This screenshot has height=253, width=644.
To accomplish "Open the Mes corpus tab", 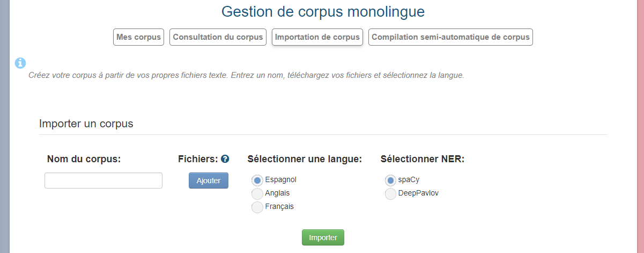I will (138, 37).
